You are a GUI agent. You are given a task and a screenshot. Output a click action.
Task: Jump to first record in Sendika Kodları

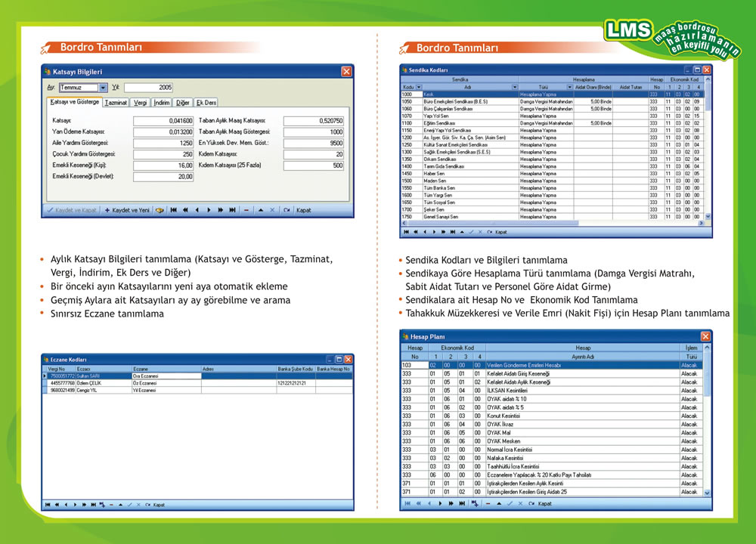tap(407, 232)
